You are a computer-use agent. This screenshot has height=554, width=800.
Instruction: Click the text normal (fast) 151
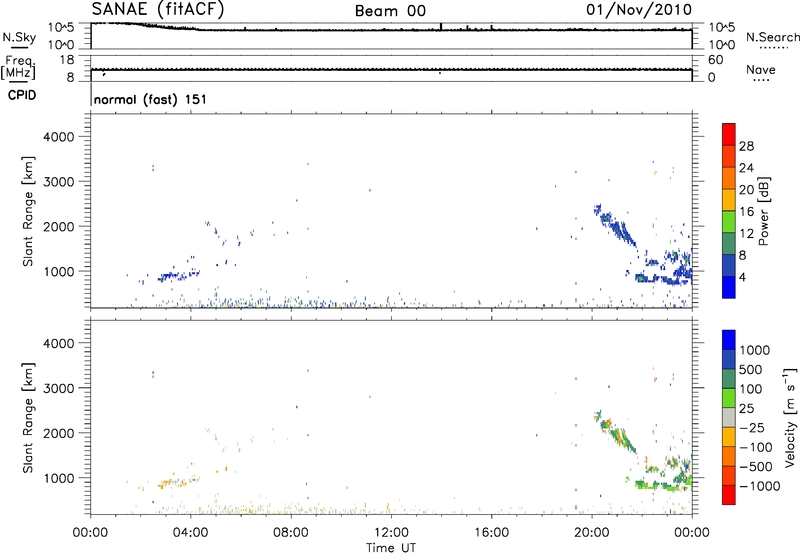(150, 99)
